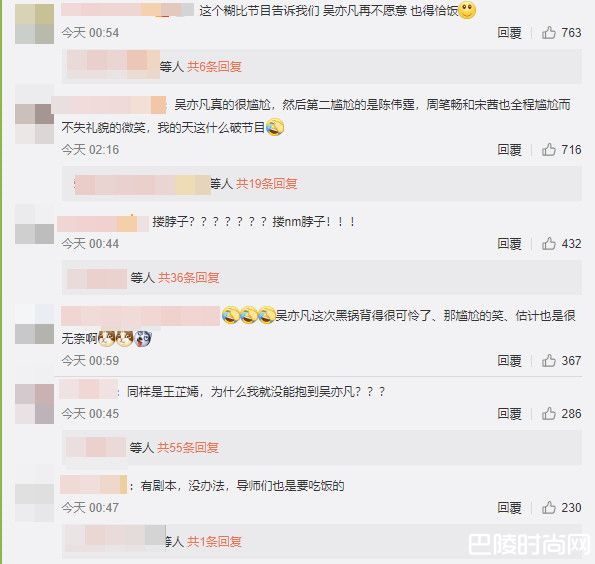Like the comment showing 367 likes
Screen dimensions: 595x564
pyautogui.click(x=549, y=360)
